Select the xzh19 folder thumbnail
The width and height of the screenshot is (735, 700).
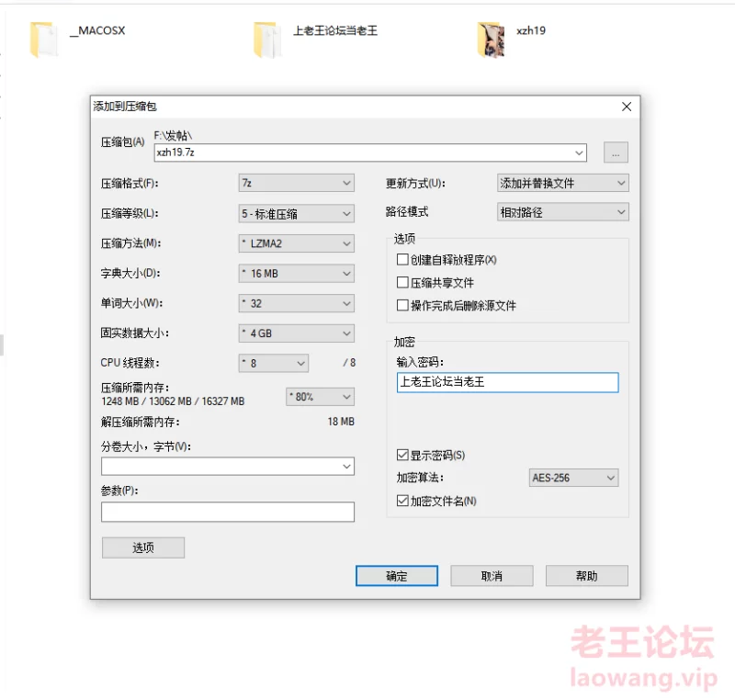pyautogui.click(x=491, y=40)
